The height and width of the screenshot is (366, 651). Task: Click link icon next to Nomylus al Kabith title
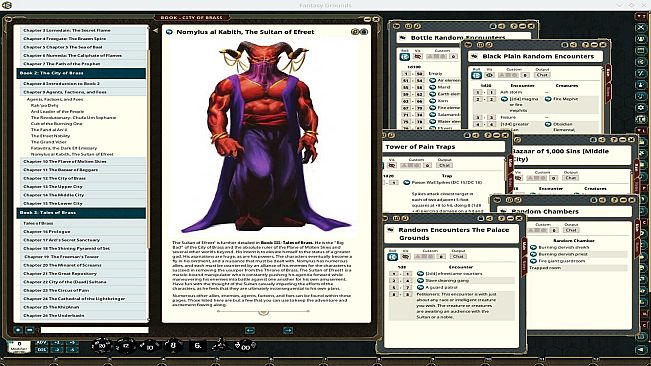click(x=169, y=32)
